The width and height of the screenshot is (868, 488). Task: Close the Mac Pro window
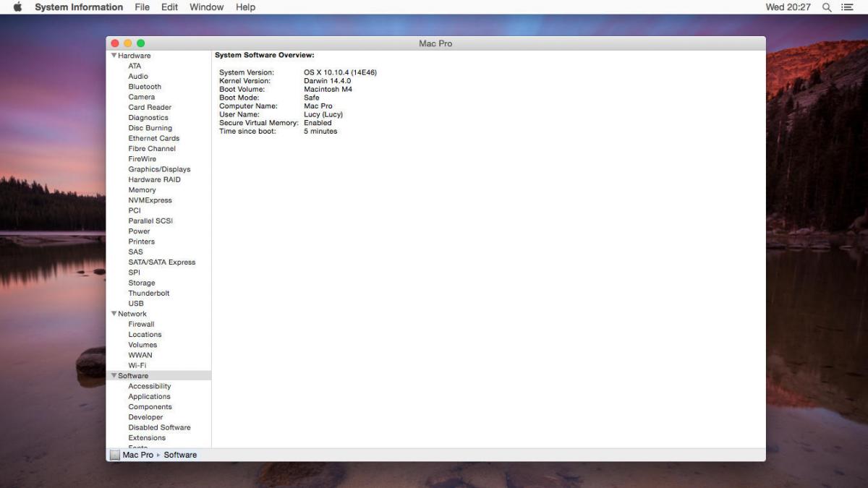tap(115, 43)
